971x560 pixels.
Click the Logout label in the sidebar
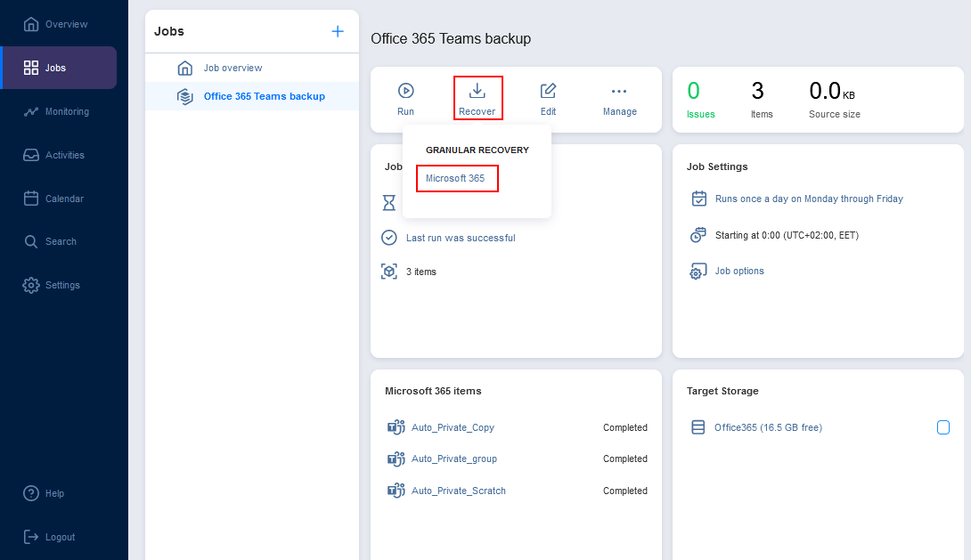point(60,537)
